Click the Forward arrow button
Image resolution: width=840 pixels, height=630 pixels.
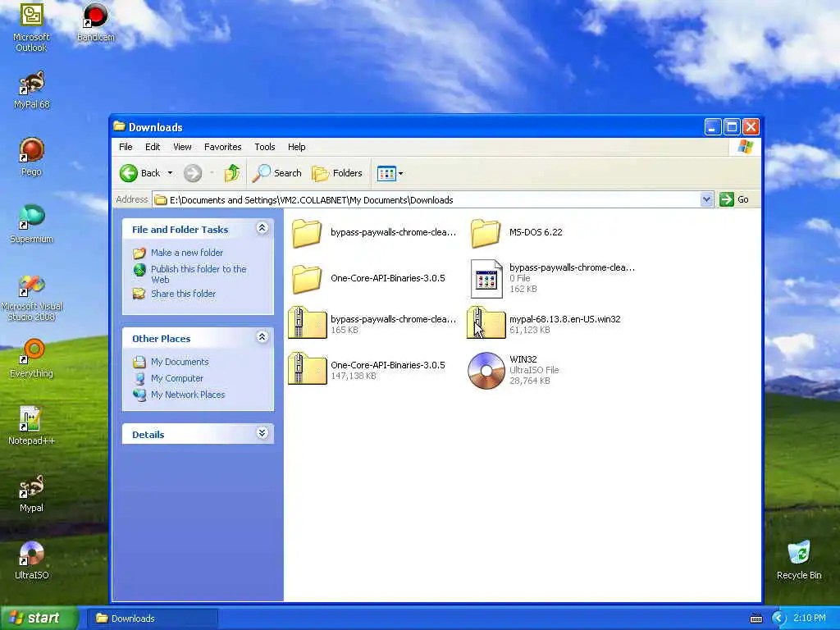193,173
